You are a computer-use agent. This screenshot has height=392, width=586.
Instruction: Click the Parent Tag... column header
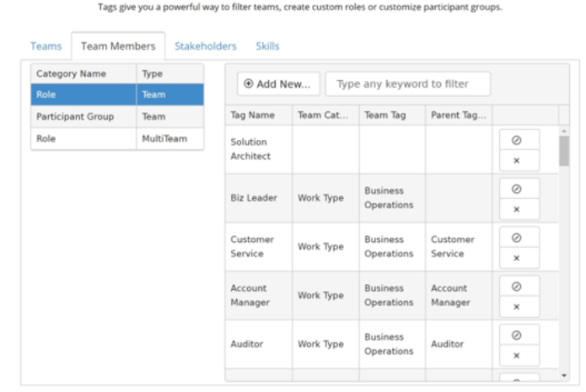(459, 115)
